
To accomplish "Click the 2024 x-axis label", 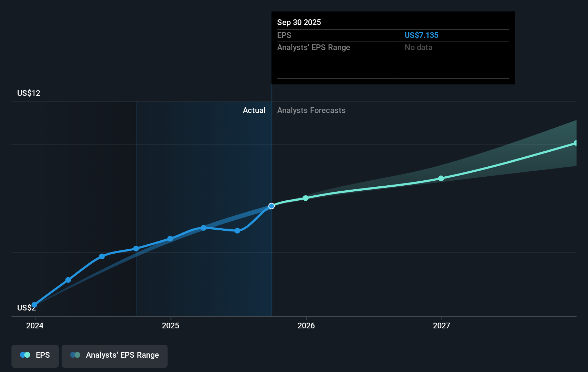I will tap(35, 325).
